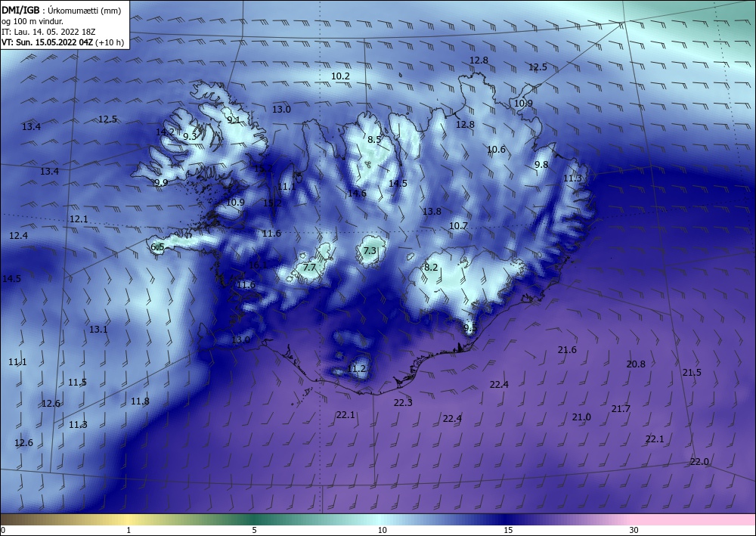Viewport: 756px width, 536px height.
Task: Click the 10.2 value north of Iceland
Action: tap(340, 76)
